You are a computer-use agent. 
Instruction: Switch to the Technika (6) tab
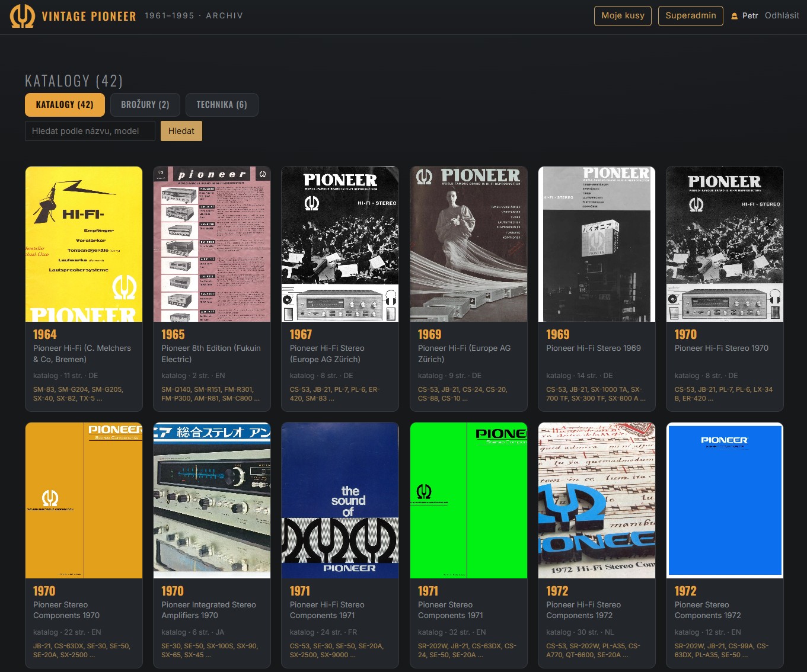point(222,105)
